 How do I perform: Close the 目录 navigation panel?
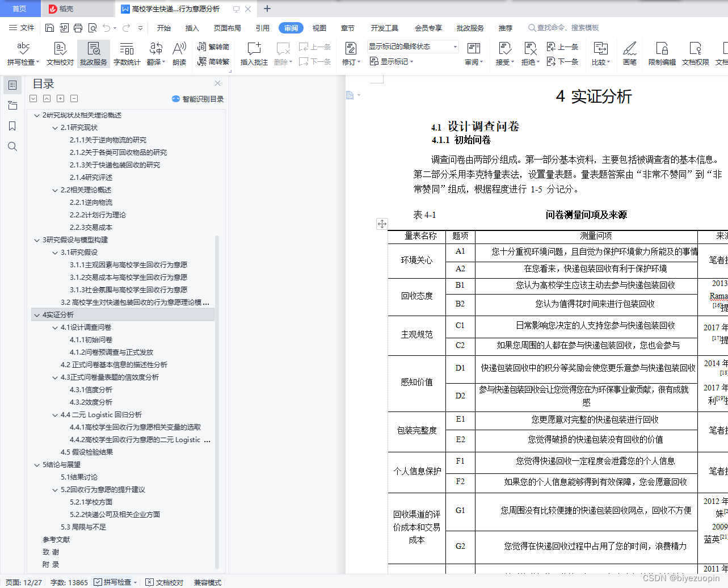click(217, 83)
